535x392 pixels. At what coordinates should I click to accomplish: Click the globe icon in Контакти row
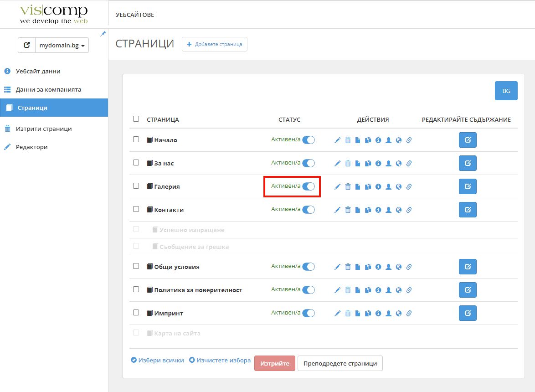click(x=399, y=210)
